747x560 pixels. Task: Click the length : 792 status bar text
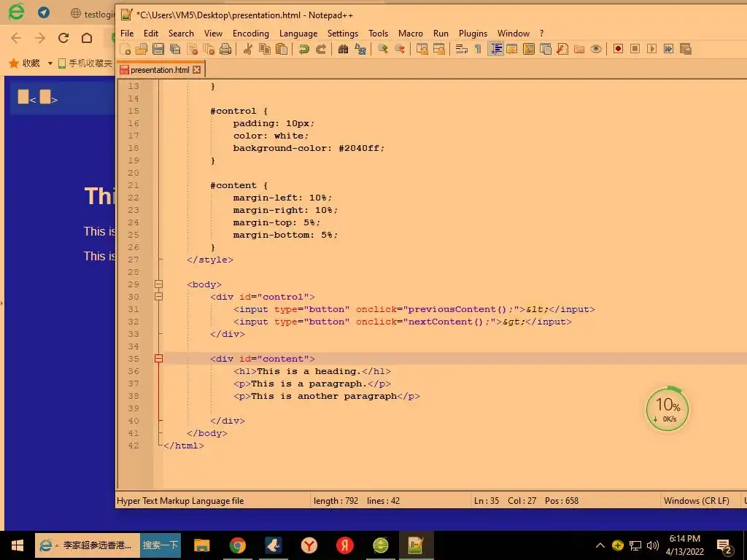336,501
